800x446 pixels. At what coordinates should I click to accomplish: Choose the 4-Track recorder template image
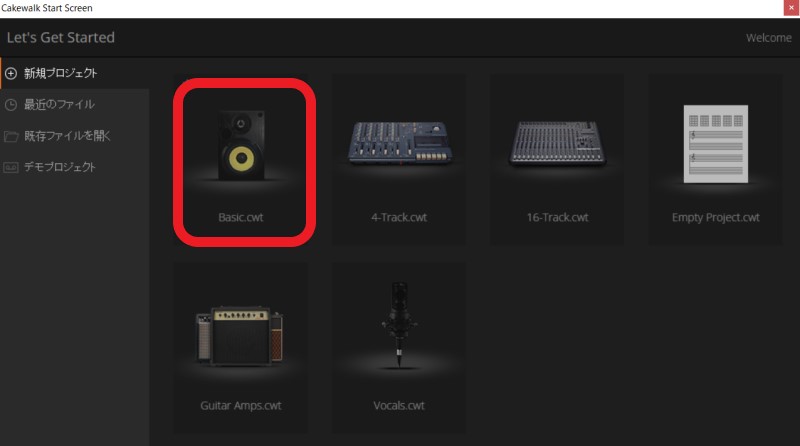[x=399, y=143]
